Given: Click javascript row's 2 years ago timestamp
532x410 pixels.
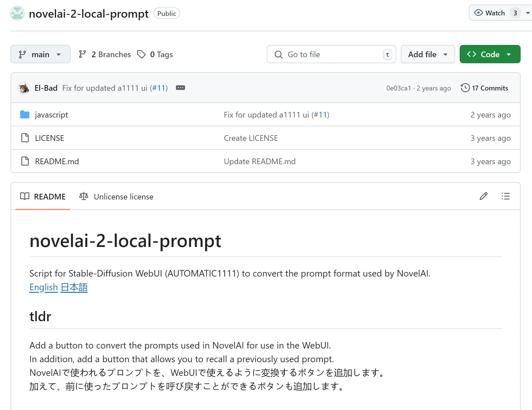Looking at the screenshot, I should (x=490, y=115).
